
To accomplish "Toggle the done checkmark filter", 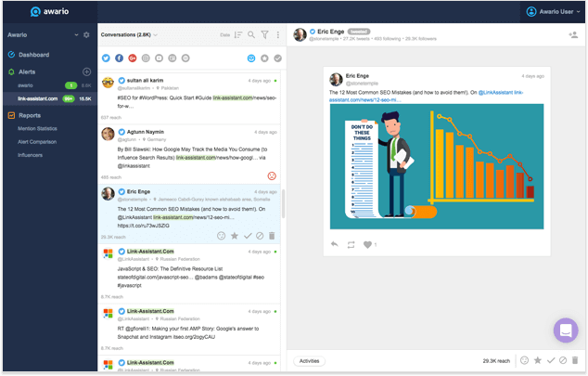I will [278, 58].
